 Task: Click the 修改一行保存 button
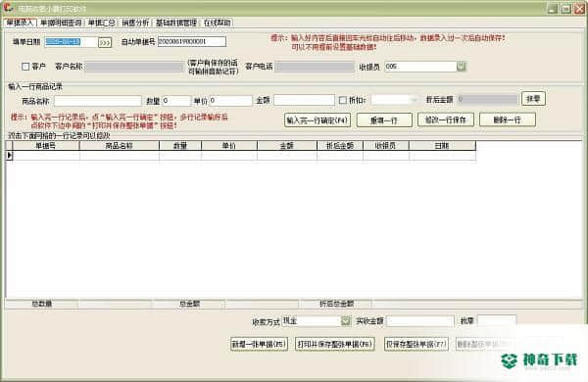[446, 119]
